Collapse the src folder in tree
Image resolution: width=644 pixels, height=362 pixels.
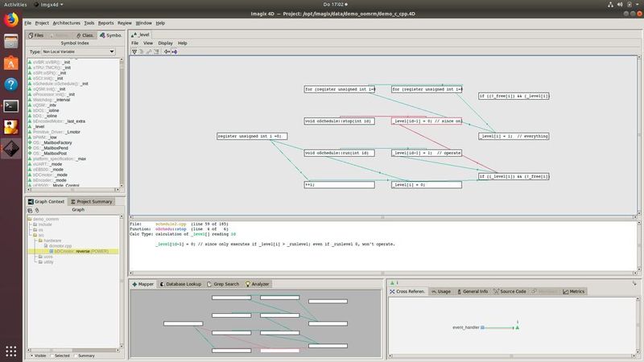35,235
